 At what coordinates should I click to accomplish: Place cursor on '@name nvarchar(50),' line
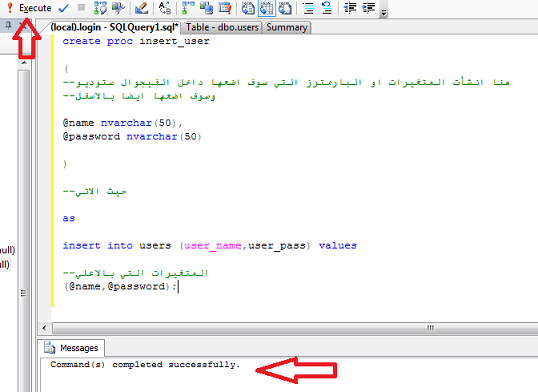click(122, 123)
